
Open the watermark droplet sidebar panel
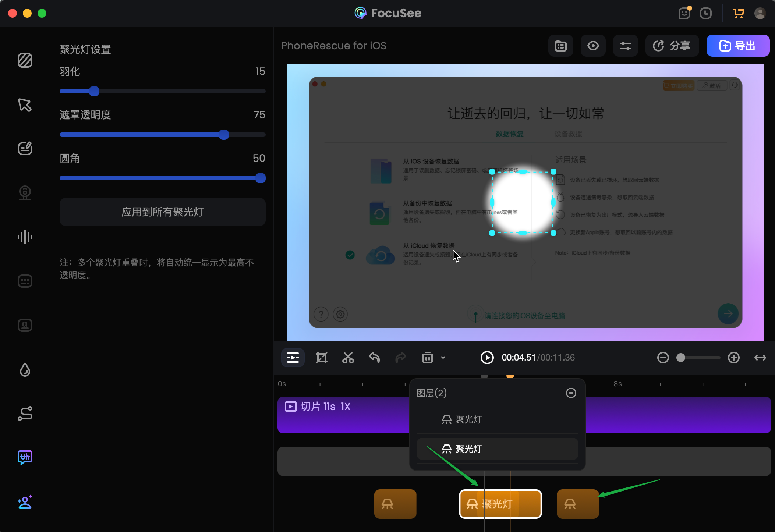25,369
